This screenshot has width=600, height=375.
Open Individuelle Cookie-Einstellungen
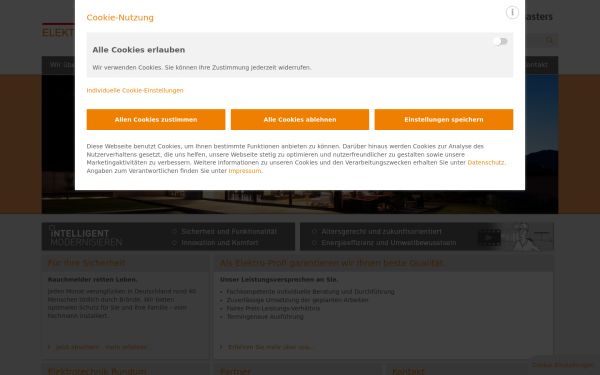135,90
